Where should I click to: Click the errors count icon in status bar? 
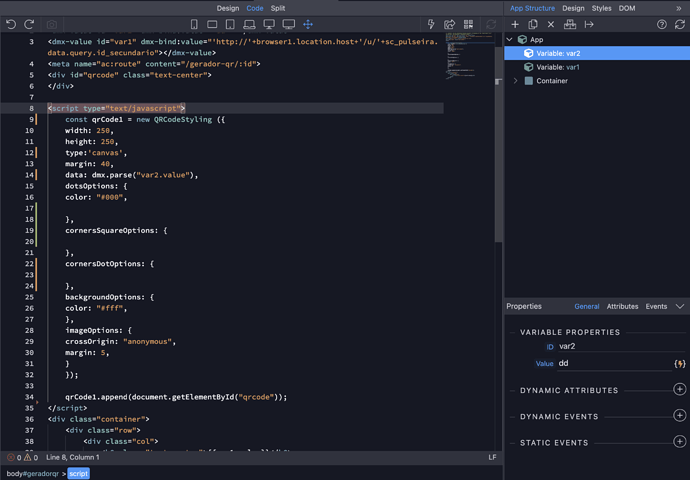pyautogui.click(x=11, y=458)
